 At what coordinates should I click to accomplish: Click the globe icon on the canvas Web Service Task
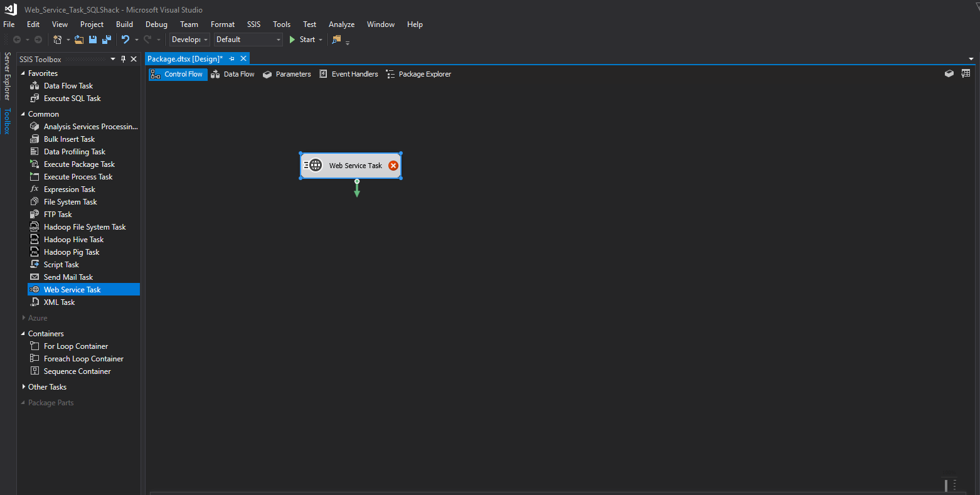316,166
